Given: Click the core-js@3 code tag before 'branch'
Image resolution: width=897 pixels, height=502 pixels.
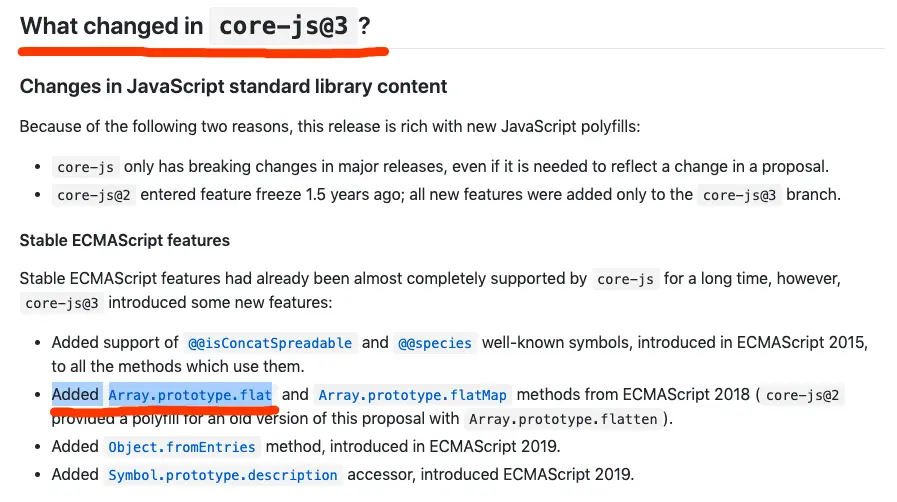Looking at the screenshot, I should 739,196.
